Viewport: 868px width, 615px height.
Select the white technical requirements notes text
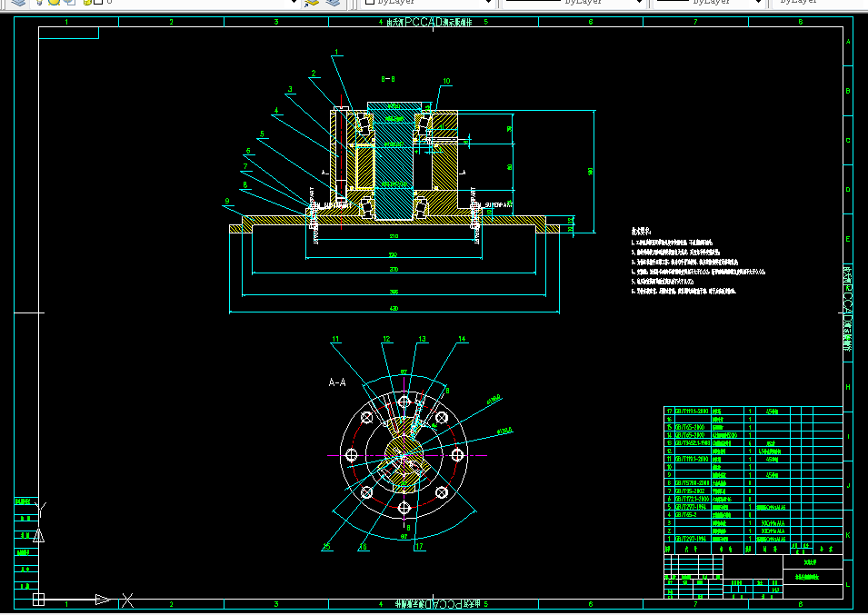(x=698, y=261)
